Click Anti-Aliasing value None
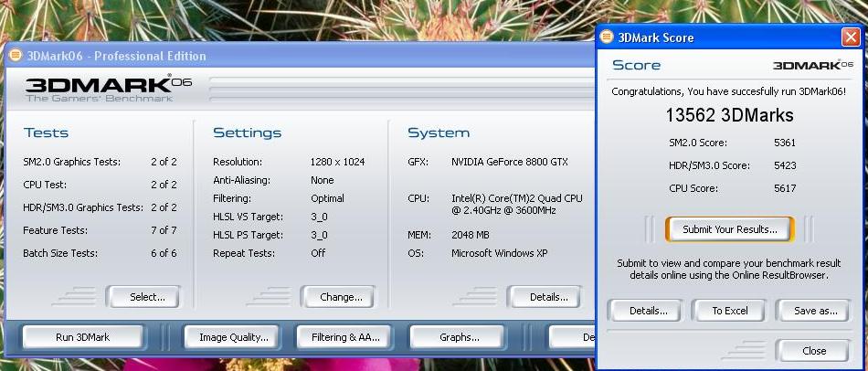This screenshot has height=371, width=868. (x=323, y=180)
